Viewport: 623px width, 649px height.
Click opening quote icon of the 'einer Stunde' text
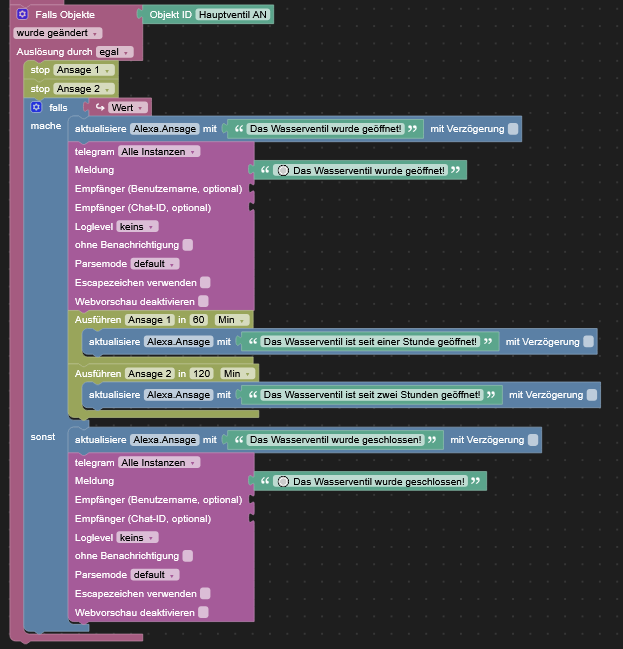pyautogui.click(x=253, y=341)
